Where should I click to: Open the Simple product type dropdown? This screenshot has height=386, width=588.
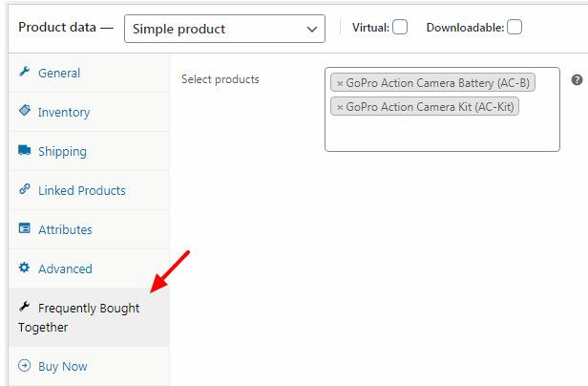click(x=224, y=29)
